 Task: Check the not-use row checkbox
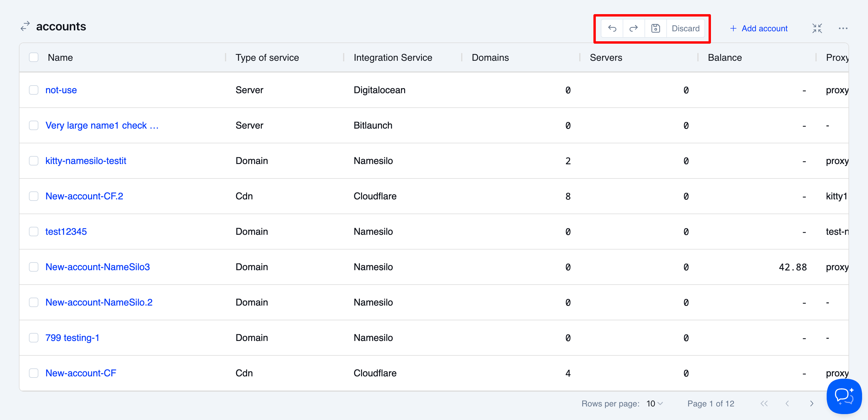[34, 90]
